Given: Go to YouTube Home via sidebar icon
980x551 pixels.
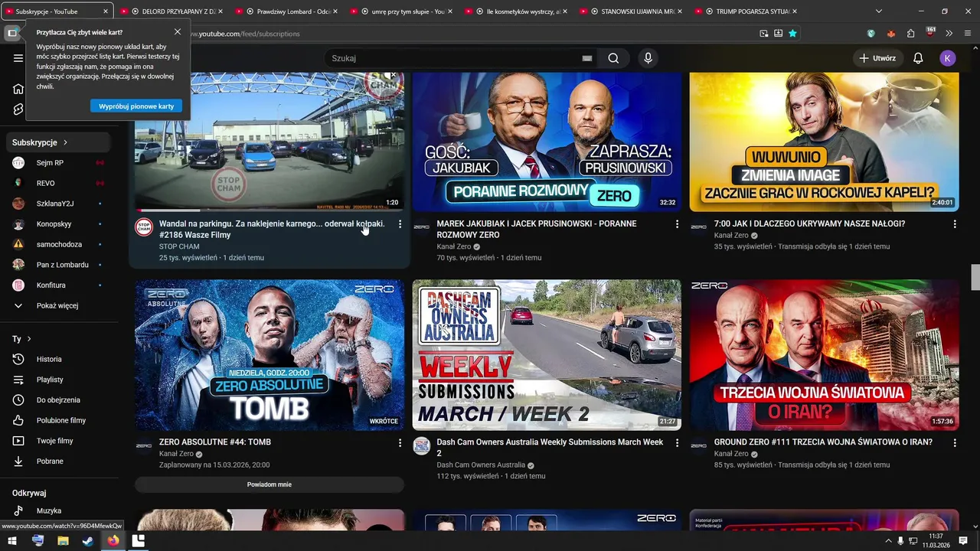Looking at the screenshot, I should [x=18, y=89].
